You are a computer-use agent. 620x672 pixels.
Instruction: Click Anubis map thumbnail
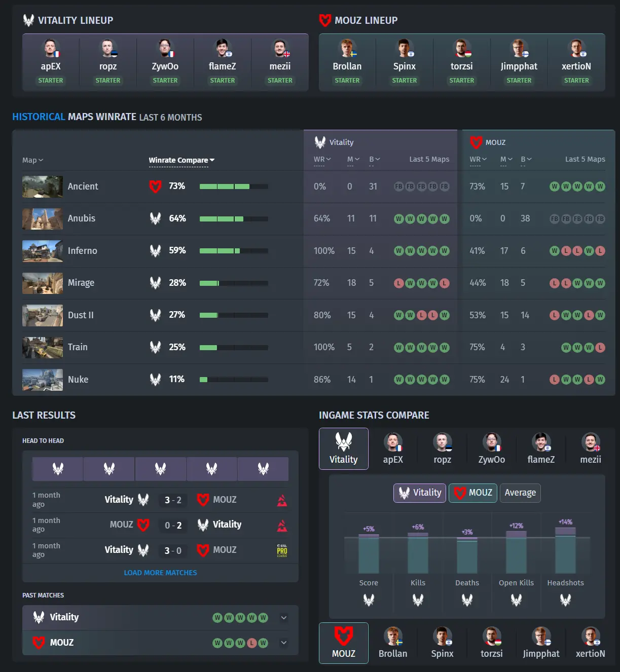pos(43,218)
